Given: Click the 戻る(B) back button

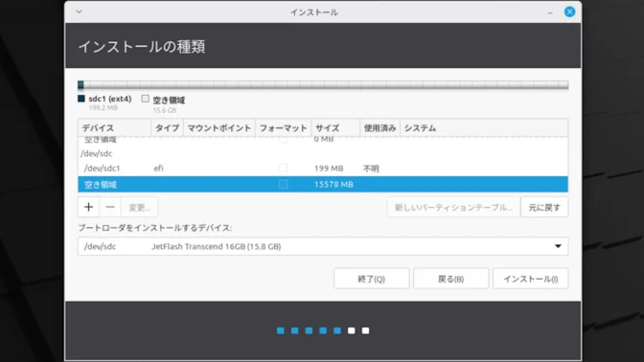Looking at the screenshot, I should click(x=451, y=279).
